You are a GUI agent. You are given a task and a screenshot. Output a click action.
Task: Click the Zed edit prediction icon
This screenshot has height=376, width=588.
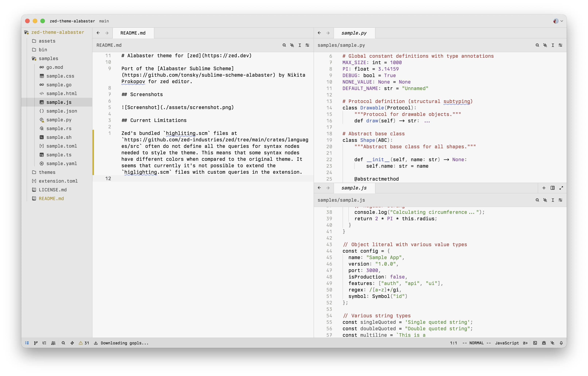pos(525,343)
